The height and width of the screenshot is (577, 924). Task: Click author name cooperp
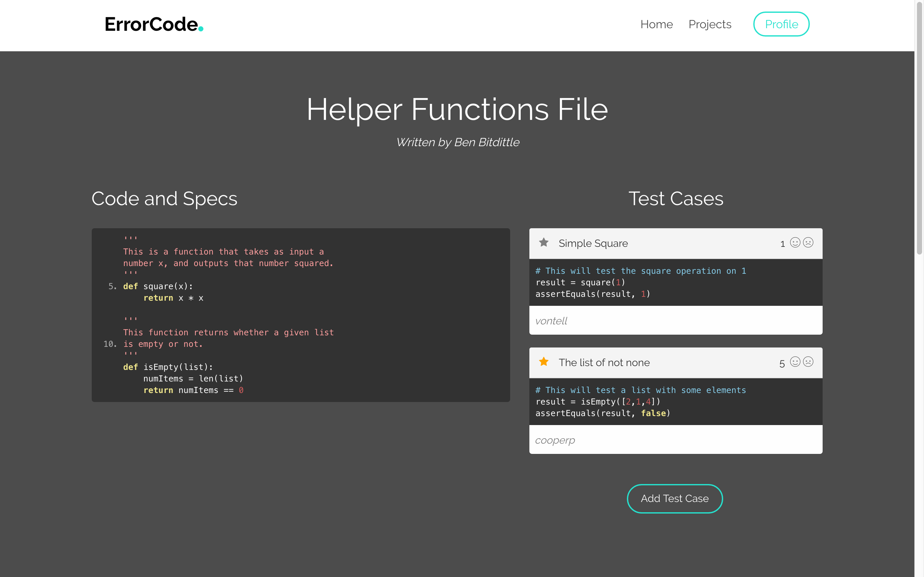pos(555,440)
